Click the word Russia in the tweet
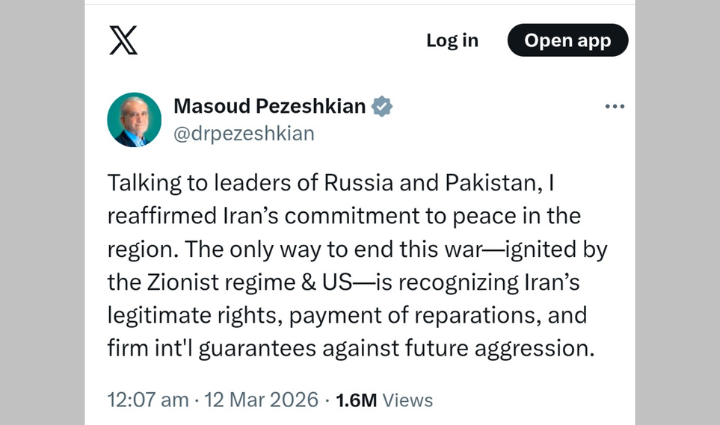Image resolution: width=720 pixels, height=425 pixels. click(x=346, y=183)
